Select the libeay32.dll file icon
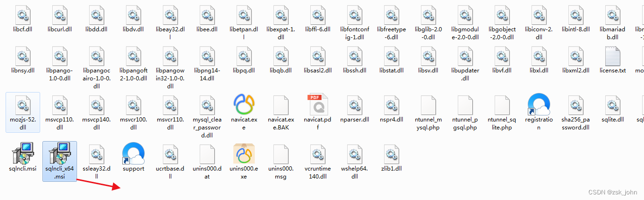 point(170,14)
